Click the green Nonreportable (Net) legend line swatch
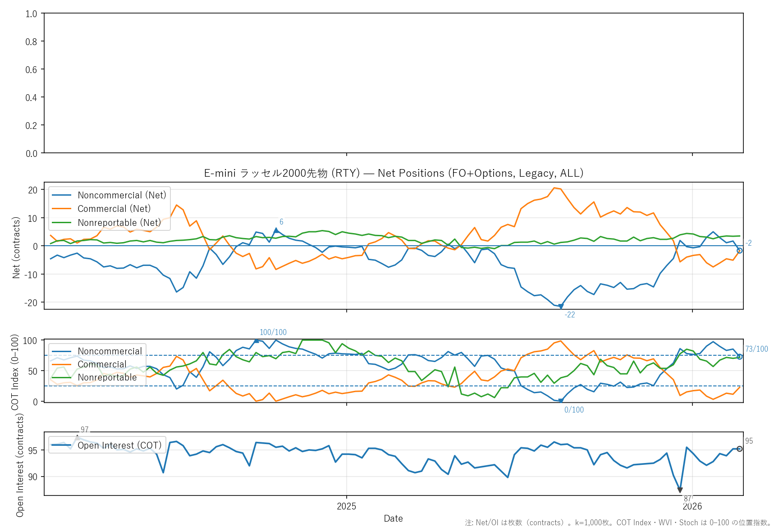The image size is (779, 532). pyautogui.click(x=62, y=223)
